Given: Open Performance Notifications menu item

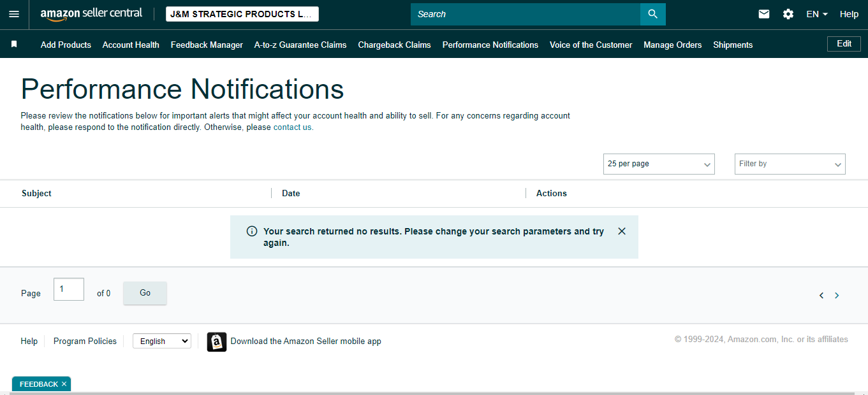Looking at the screenshot, I should pyautogui.click(x=490, y=45).
